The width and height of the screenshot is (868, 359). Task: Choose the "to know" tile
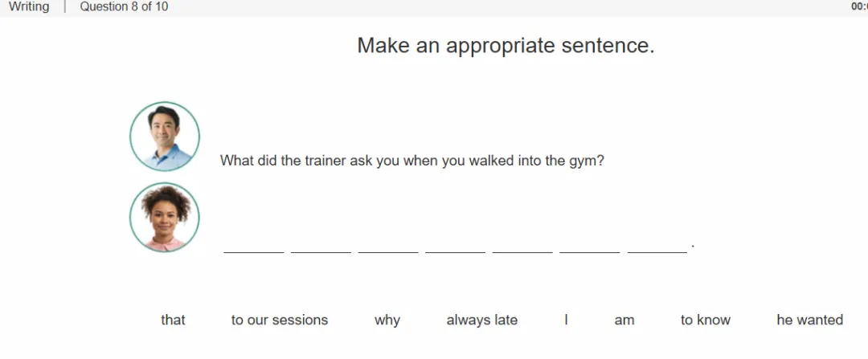pyautogui.click(x=706, y=320)
